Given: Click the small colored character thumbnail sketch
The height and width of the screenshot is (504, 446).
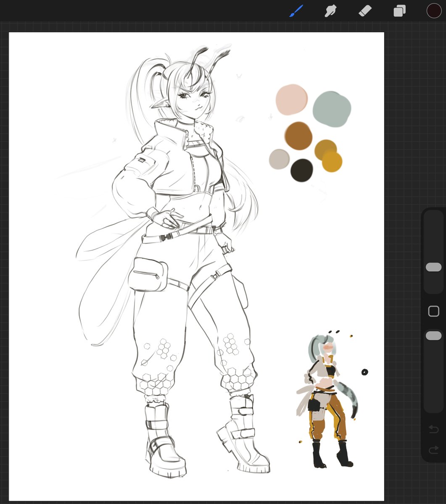Looking at the screenshot, I should pos(328,399).
